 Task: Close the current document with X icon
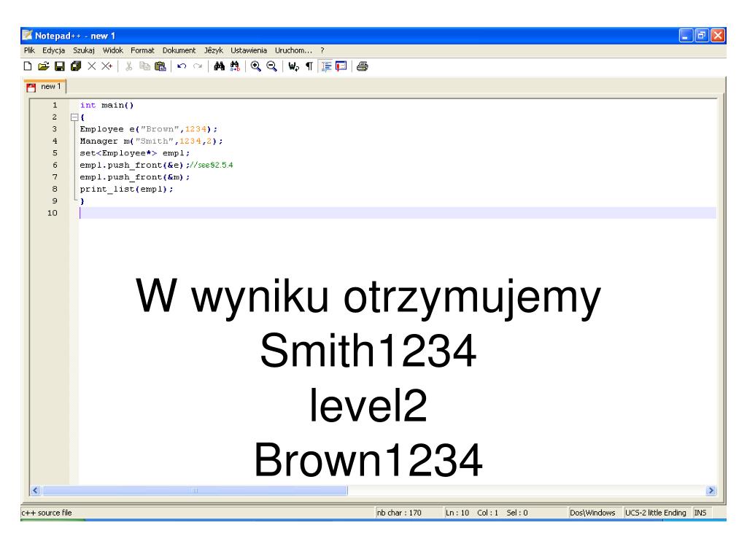click(x=91, y=66)
